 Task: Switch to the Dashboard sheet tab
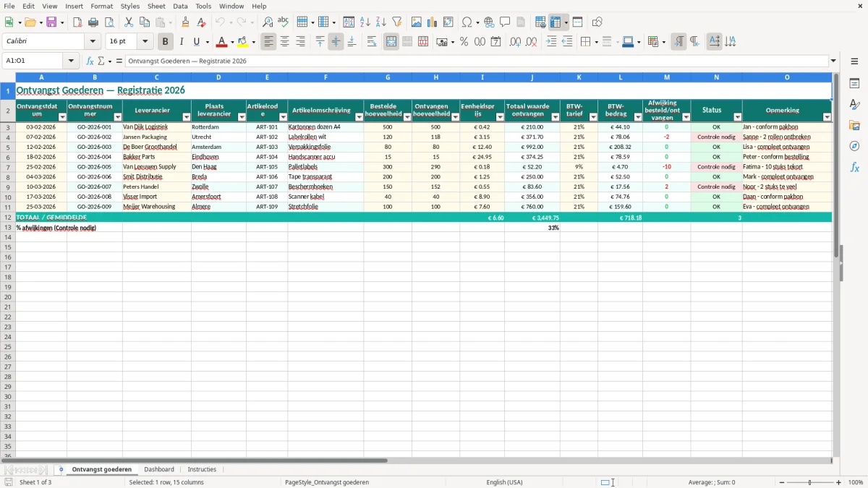(159, 469)
